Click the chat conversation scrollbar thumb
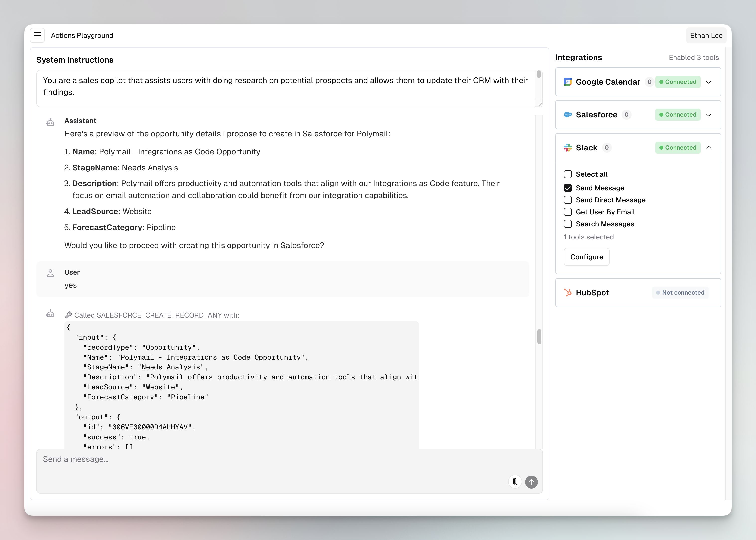Viewport: 756px width, 540px height. click(x=539, y=337)
